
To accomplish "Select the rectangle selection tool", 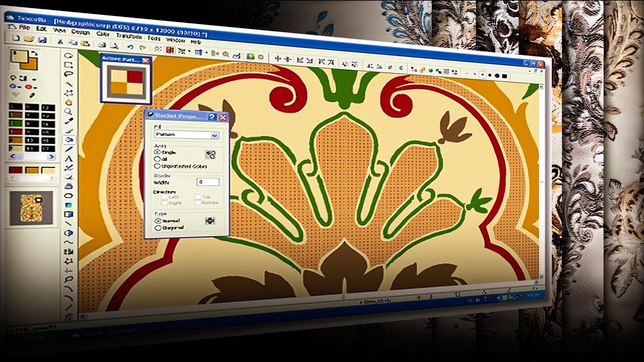I will tap(69, 64).
